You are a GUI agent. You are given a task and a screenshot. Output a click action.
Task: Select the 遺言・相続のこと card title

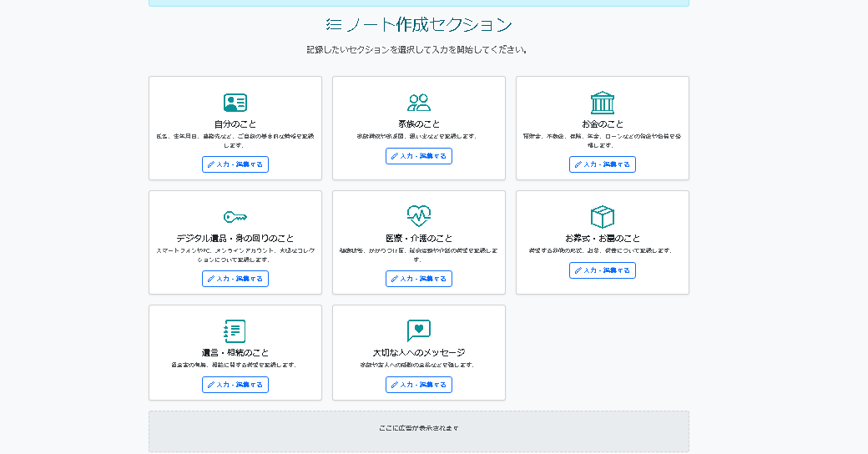point(235,353)
